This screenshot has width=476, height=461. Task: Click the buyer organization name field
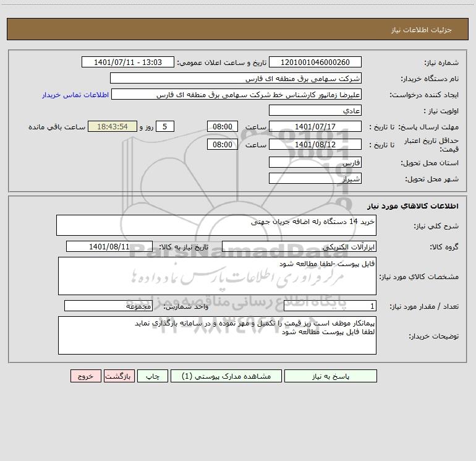(236, 78)
